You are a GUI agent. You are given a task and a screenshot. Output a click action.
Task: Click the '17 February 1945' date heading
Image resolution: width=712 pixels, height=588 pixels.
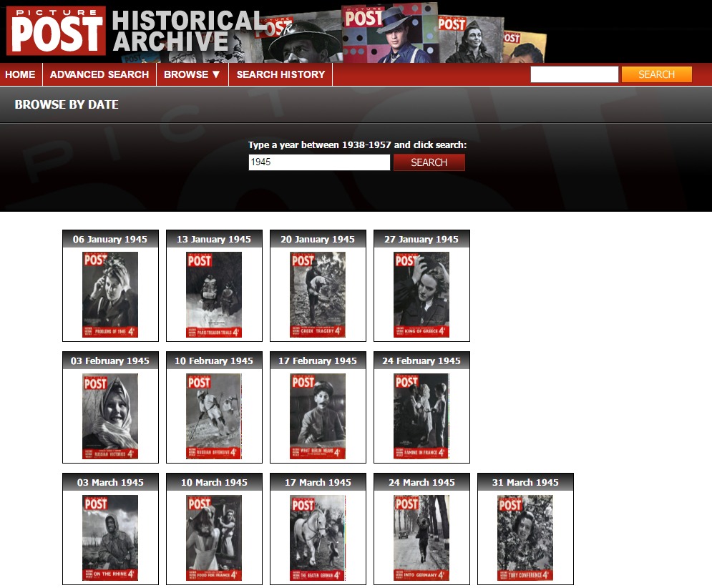coord(318,361)
